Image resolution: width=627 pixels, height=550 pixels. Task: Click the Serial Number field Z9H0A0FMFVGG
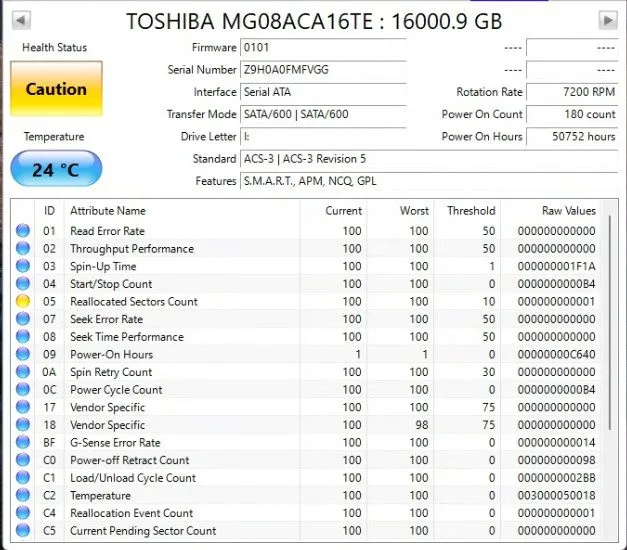(323, 70)
